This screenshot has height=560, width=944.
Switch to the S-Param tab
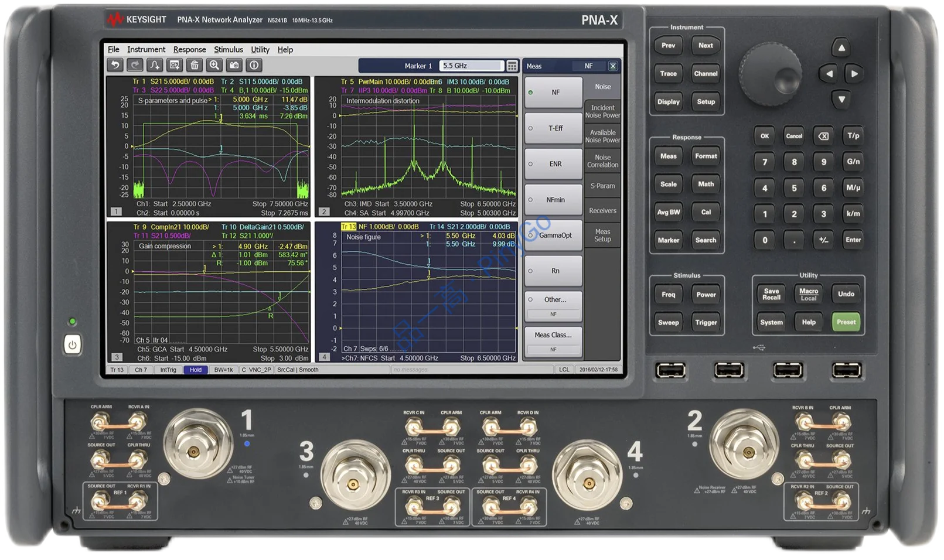click(x=602, y=186)
